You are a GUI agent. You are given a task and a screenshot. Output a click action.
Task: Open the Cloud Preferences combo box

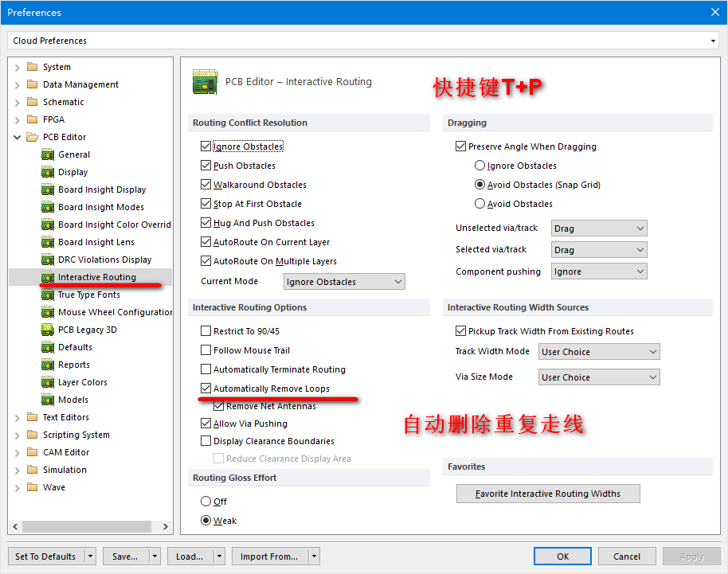(363, 41)
